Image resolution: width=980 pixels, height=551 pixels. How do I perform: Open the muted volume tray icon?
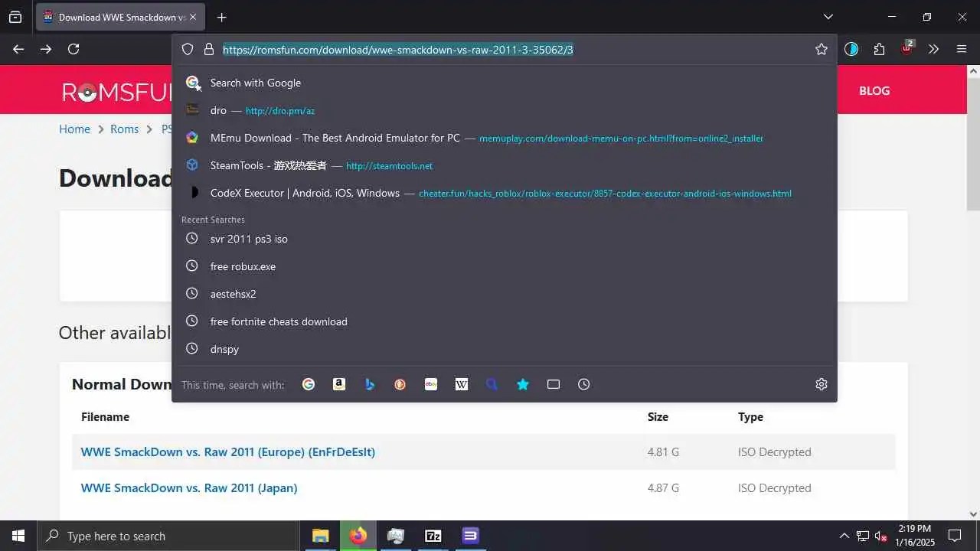point(881,536)
